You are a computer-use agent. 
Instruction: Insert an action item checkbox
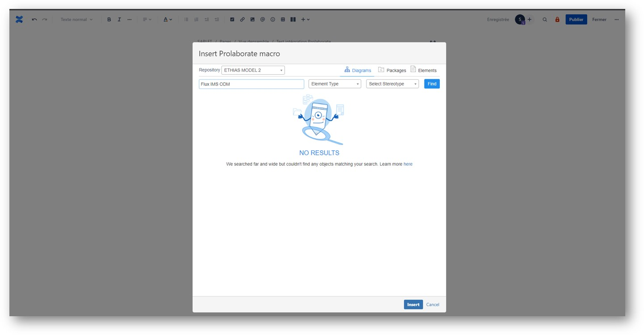pos(232,20)
